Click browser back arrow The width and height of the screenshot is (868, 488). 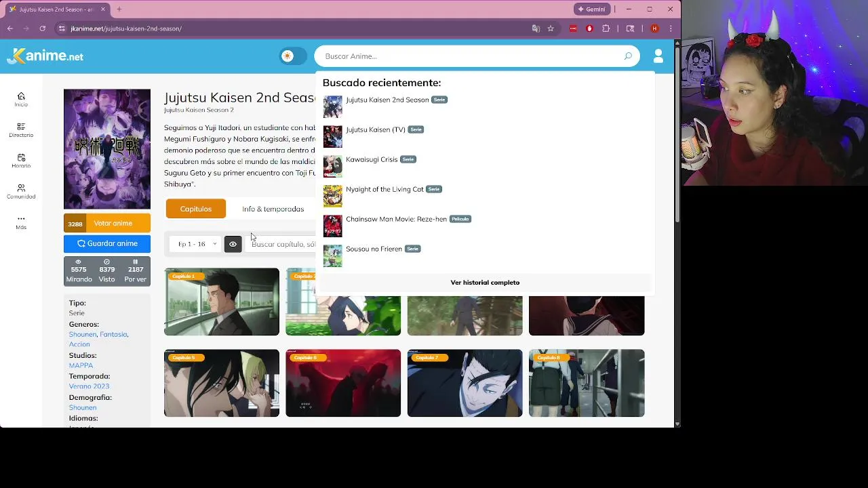10,28
